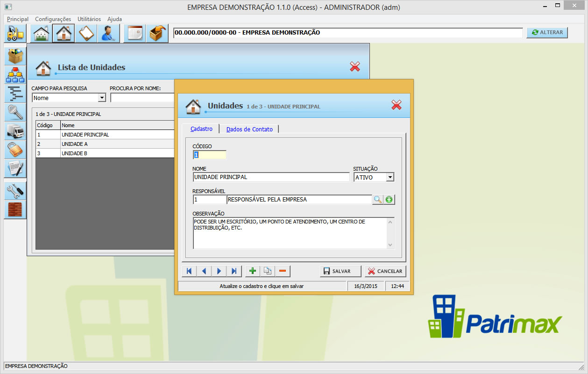This screenshot has height=374, width=588.
Task: Click the RESPONSÁVEL PELA EMPRESA name field
Action: coord(299,200)
